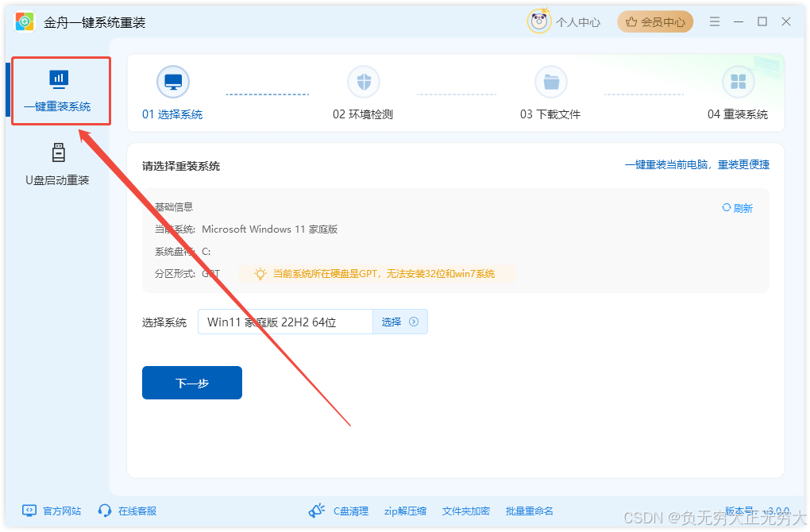Screen dimensions: 810x532
Task: Click the U盘 USB drive icon
Action: coord(59,152)
